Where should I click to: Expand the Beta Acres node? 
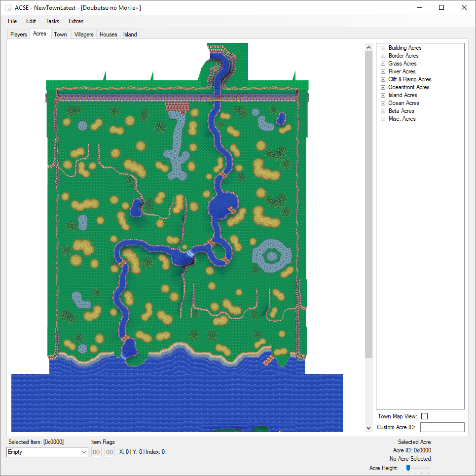[383, 111]
